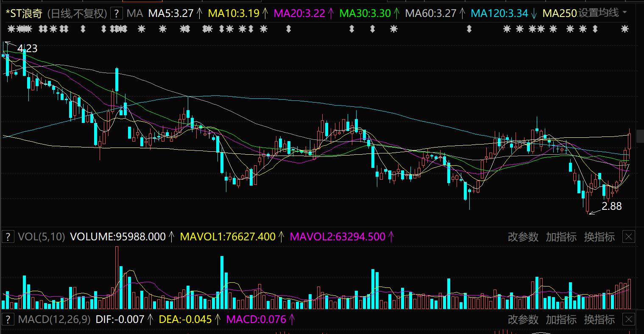The width and height of the screenshot is (644, 334).
Task: Open the MACD indicator help icon
Action: (x=7, y=319)
